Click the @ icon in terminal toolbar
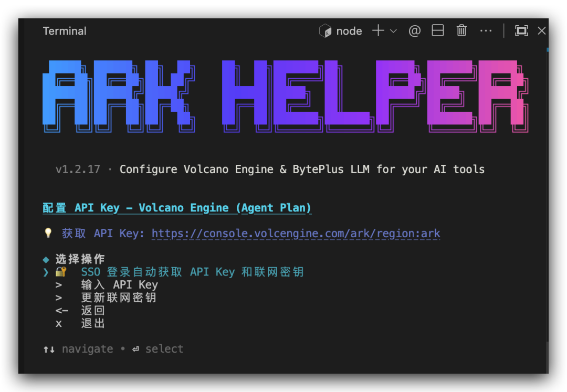Image resolution: width=567 pixels, height=392 pixels. [414, 31]
